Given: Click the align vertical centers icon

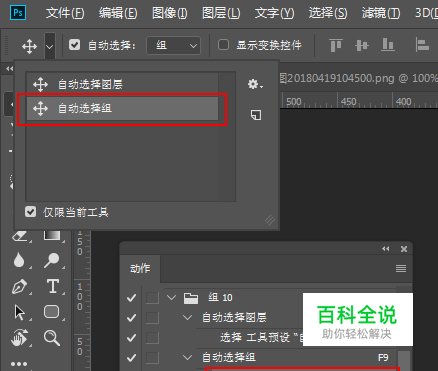Looking at the screenshot, I should tap(362, 45).
